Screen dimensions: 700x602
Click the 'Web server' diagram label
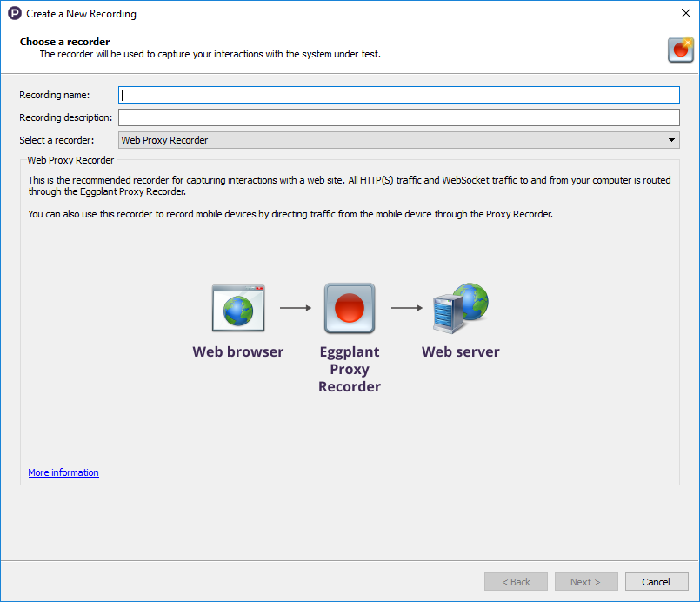tap(461, 351)
